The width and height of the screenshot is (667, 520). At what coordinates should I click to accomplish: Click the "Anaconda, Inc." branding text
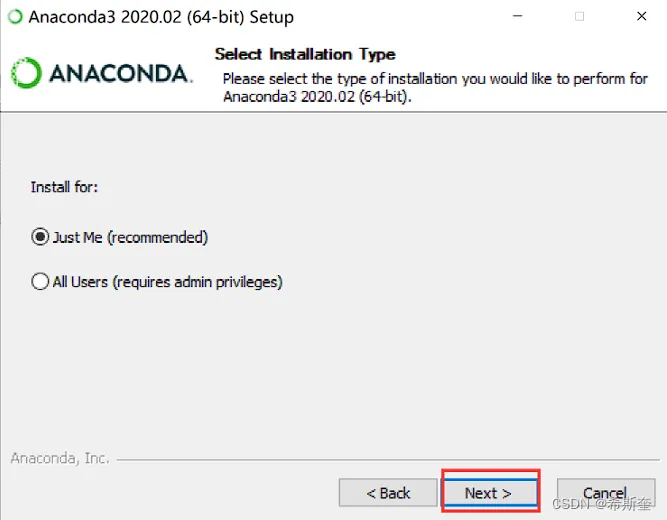(60, 458)
